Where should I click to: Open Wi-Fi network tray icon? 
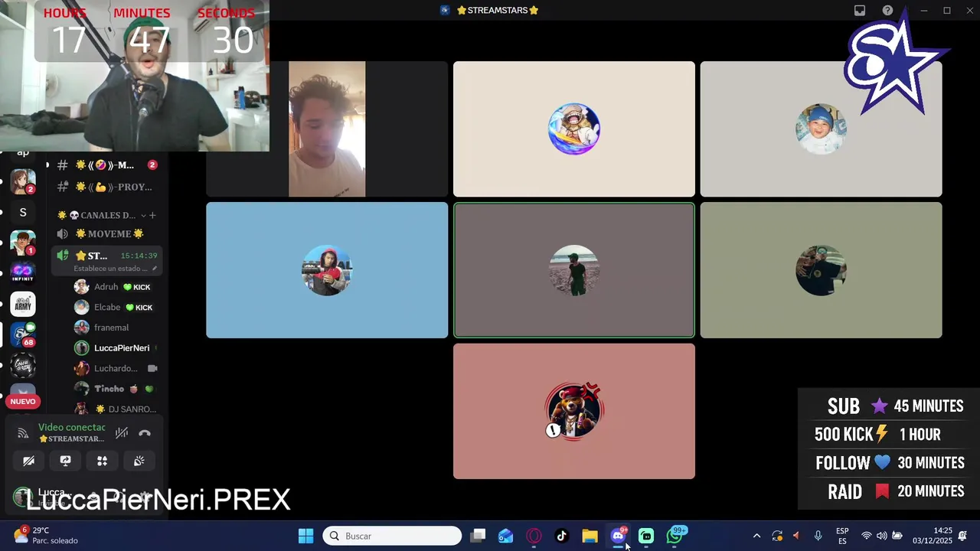coord(867,536)
